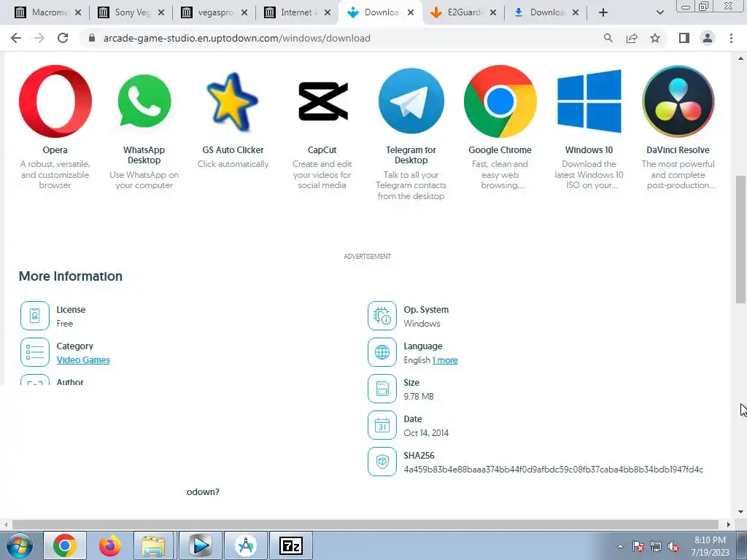Viewport: 747px width, 560px height.
Task: Open File Explorer from the taskbar
Action: click(x=153, y=545)
